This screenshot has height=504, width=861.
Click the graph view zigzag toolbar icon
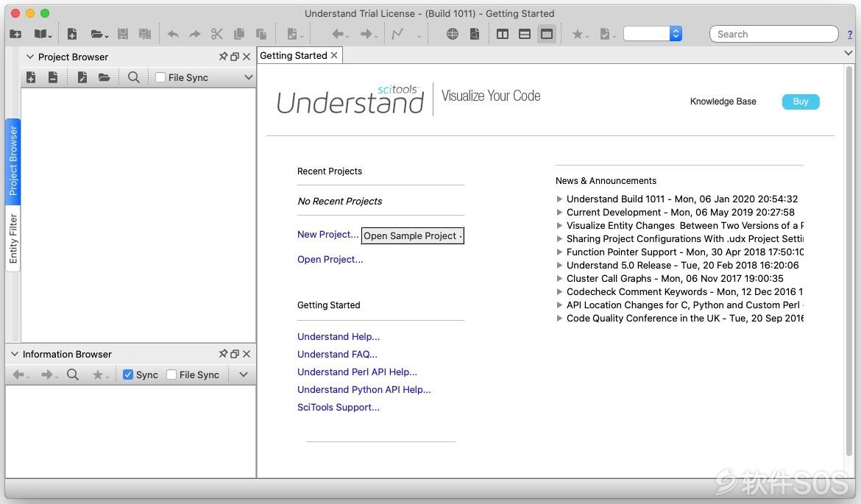[397, 34]
